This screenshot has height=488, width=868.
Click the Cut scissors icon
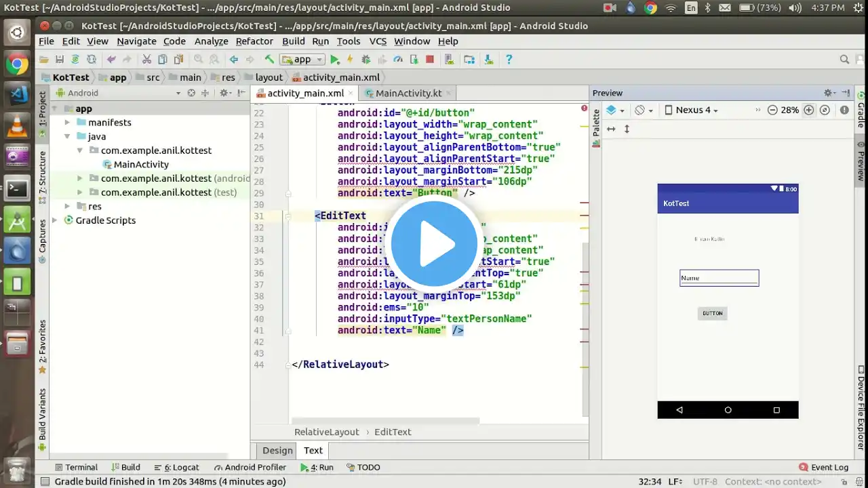click(x=146, y=60)
